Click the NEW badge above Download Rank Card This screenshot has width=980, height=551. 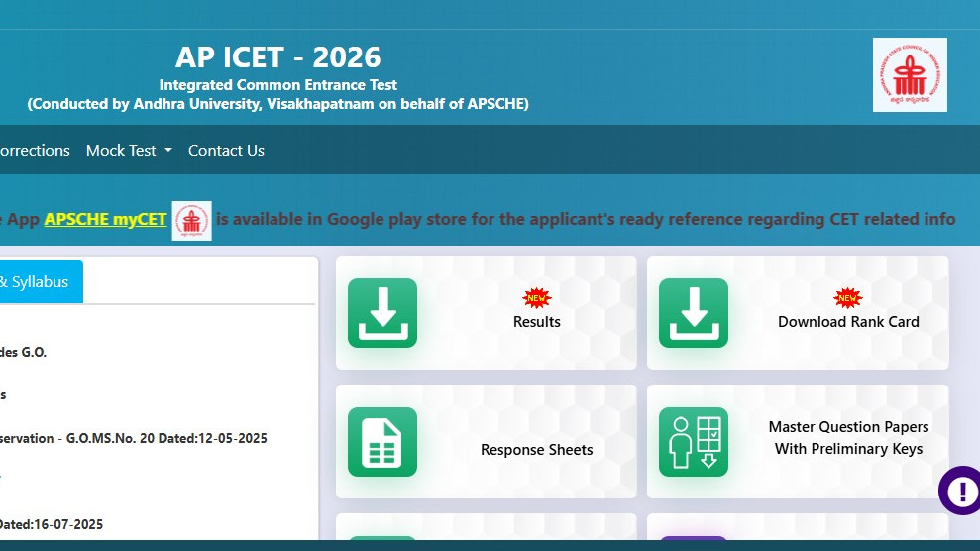tap(847, 298)
